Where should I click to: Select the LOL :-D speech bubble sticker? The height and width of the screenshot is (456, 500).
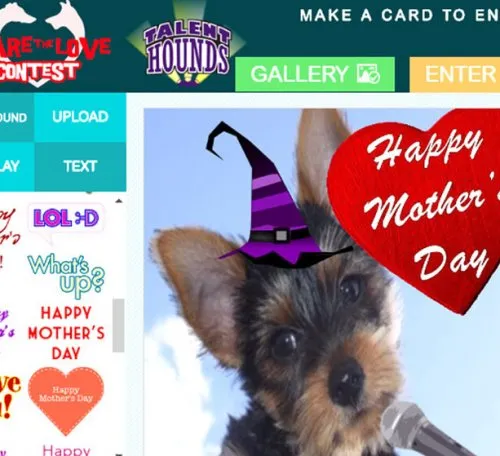pos(66,220)
